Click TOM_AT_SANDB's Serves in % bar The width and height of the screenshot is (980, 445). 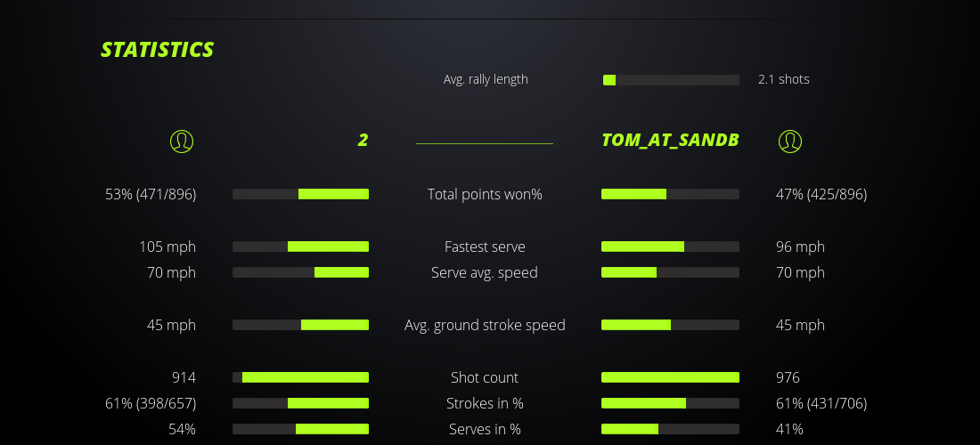click(x=671, y=429)
